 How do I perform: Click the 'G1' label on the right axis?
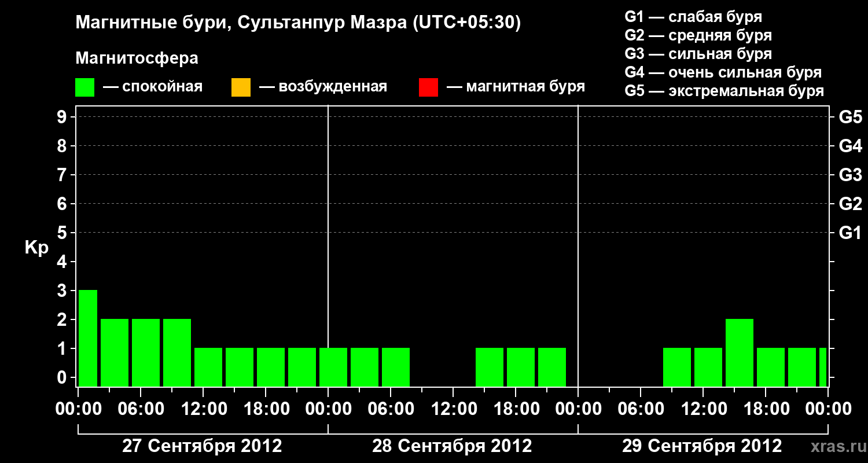tap(851, 233)
